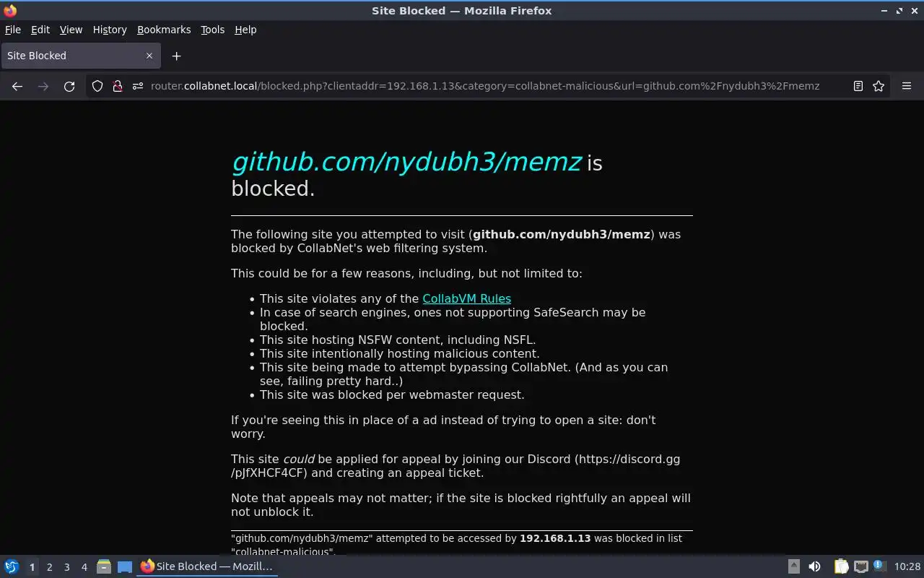Click the show desktop panel icon
This screenshot has height=578, width=924.
[125, 567]
